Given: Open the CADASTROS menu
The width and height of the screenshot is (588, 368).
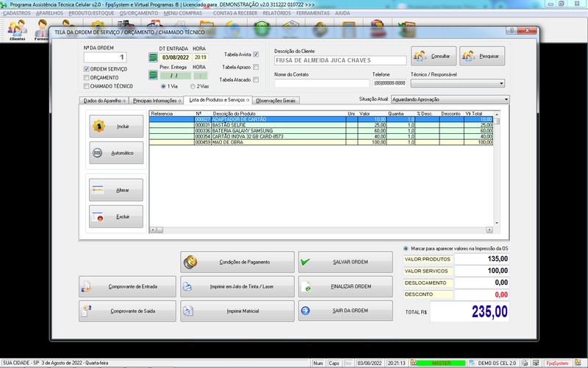Looking at the screenshot, I should pos(17,13).
